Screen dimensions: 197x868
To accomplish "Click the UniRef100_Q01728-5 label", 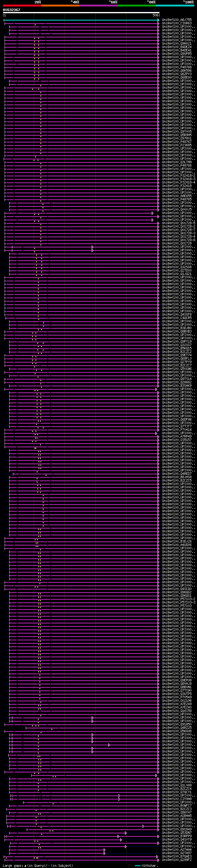I will (x=179, y=223).
